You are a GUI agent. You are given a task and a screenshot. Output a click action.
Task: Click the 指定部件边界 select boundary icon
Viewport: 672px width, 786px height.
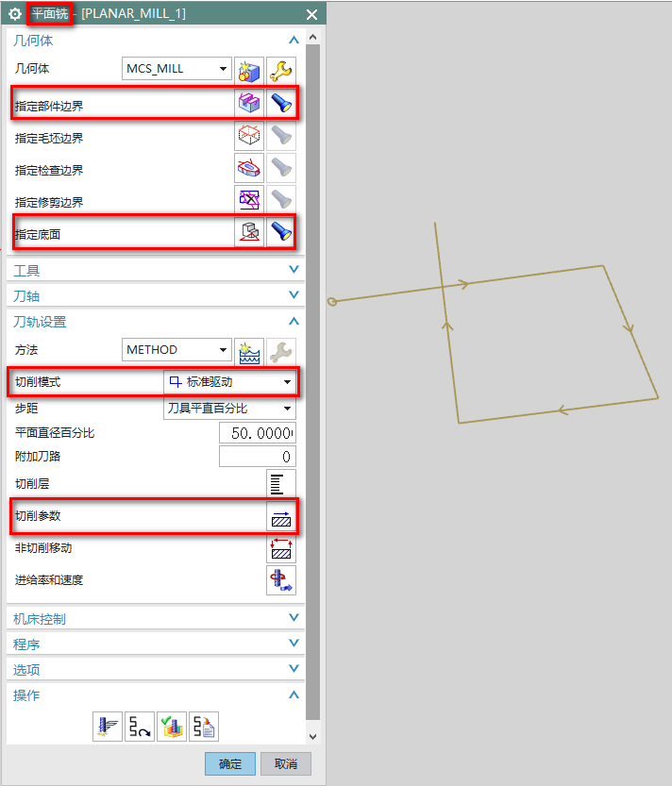point(249,104)
